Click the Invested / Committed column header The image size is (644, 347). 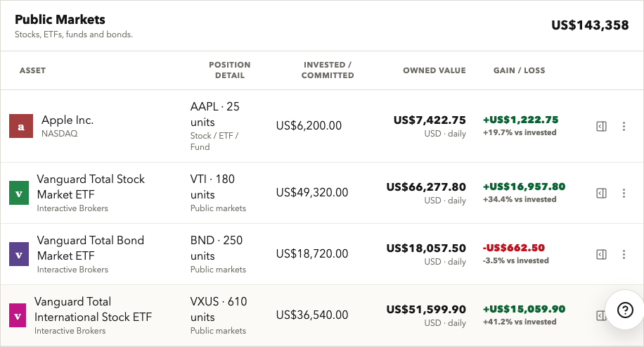[328, 70]
